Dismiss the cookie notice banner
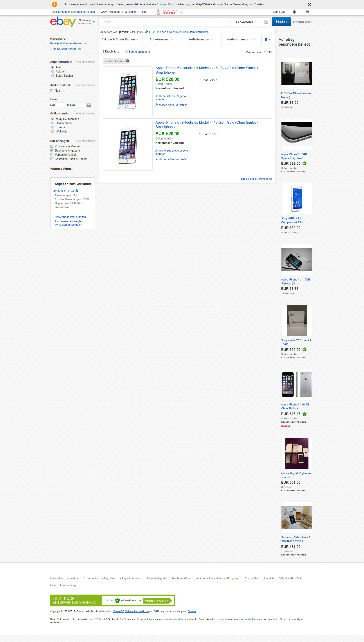The height and width of the screenshot is (642, 364). click(x=309, y=4)
